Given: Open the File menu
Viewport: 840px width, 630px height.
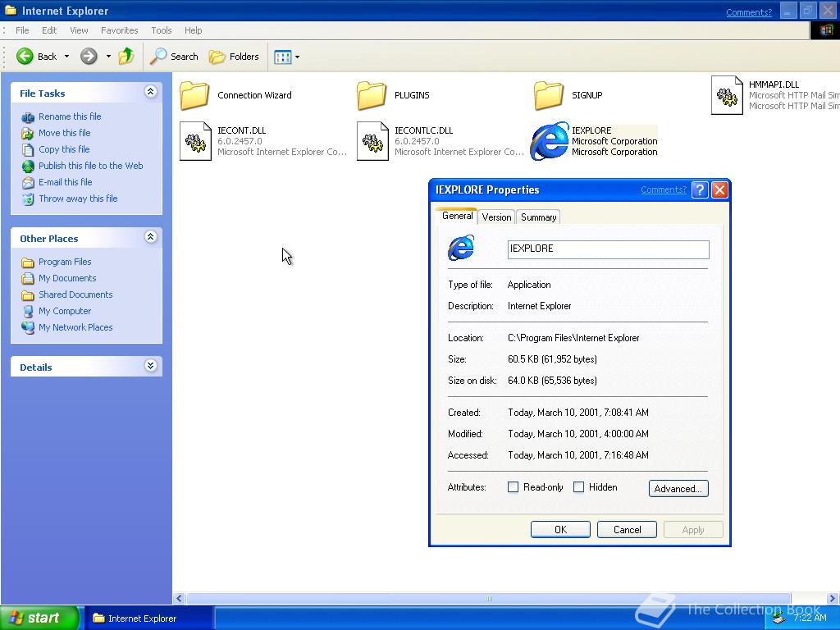Looking at the screenshot, I should (x=22, y=30).
